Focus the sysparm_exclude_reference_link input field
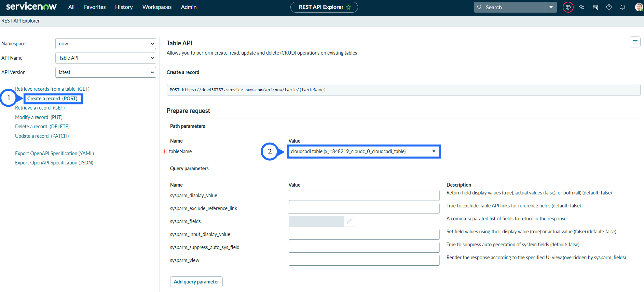 [364, 208]
